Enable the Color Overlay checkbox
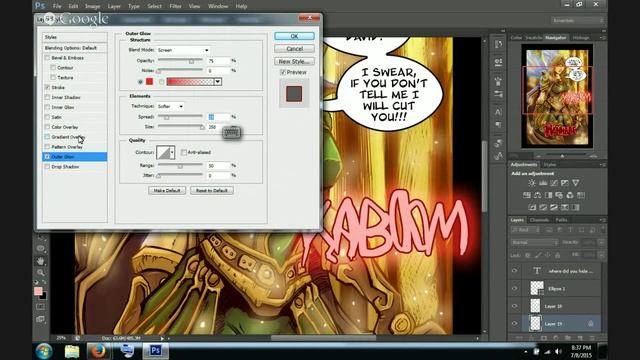Image resolution: width=640 pixels, height=360 pixels. 47,127
